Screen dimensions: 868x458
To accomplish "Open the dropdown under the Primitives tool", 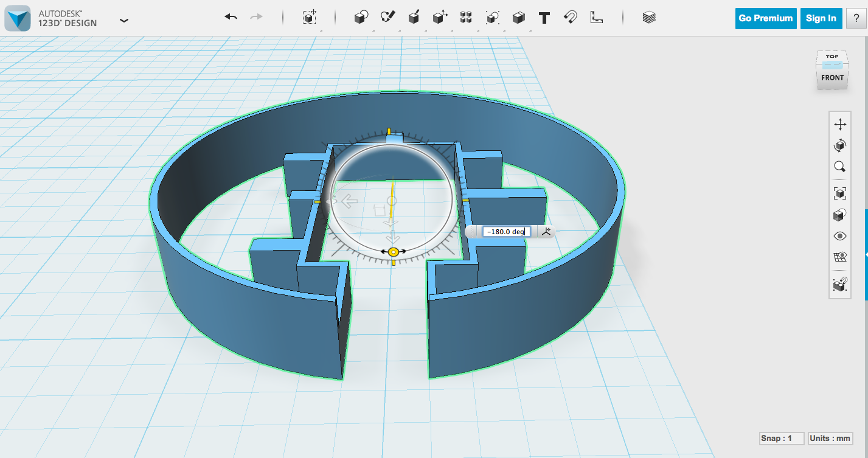I will coord(372,30).
